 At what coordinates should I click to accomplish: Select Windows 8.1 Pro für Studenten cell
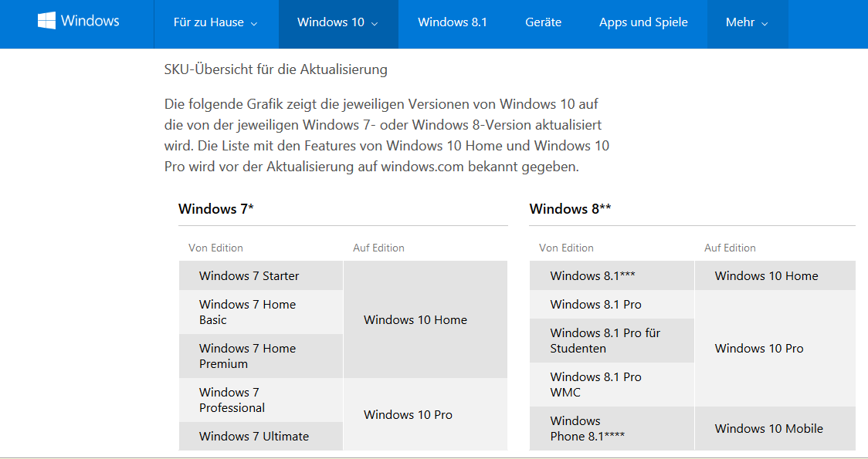click(612, 341)
